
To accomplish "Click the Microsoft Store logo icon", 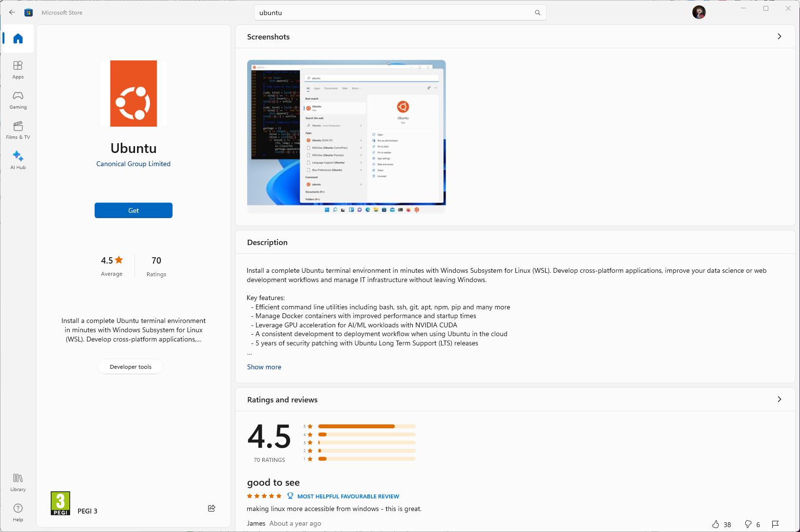I will 29,13.
